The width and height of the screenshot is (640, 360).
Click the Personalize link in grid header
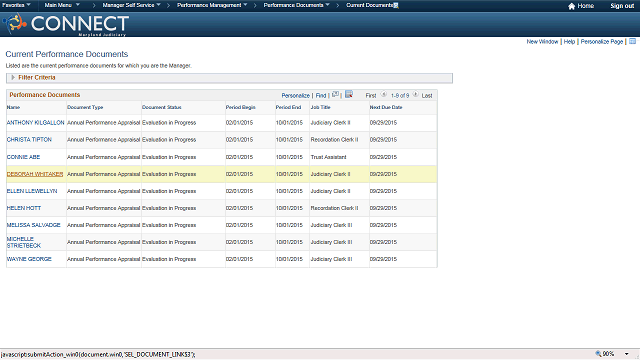tap(296, 95)
